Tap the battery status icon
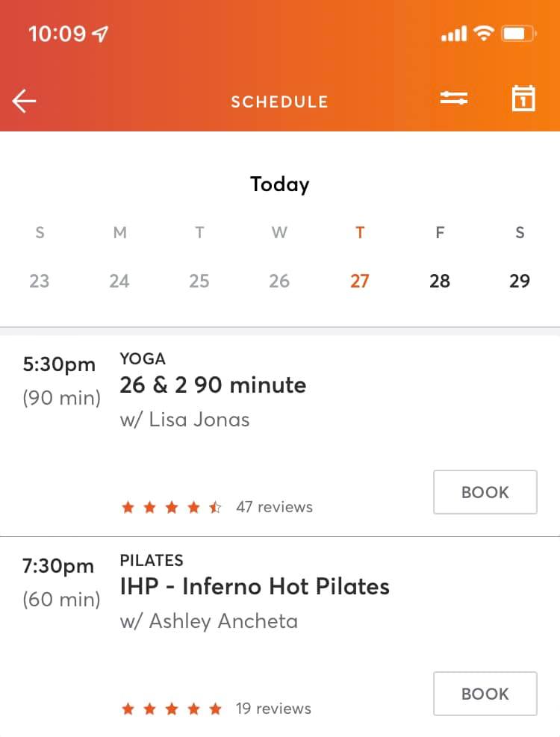 pos(519,34)
